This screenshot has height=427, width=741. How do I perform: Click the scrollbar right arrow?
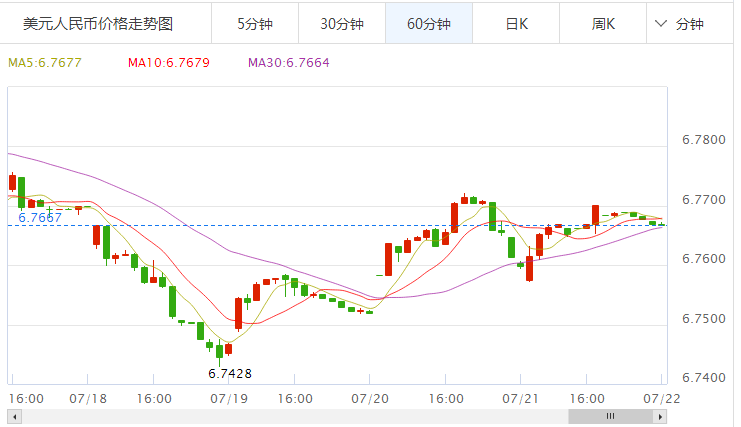click(x=661, y=416)
